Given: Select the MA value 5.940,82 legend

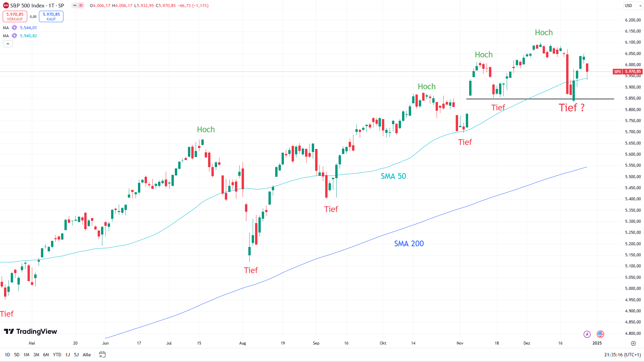Looking at the screenshot, I should click(29, 36).
